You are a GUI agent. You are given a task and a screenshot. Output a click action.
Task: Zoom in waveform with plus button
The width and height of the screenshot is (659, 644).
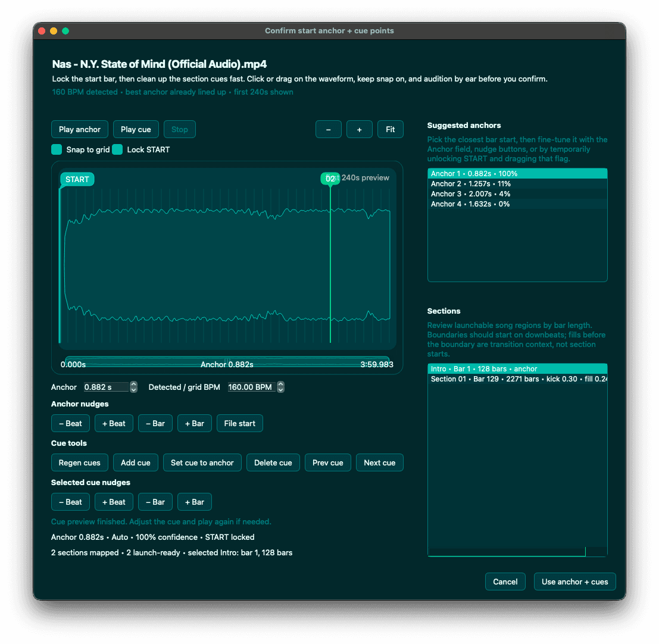(360, 129)
